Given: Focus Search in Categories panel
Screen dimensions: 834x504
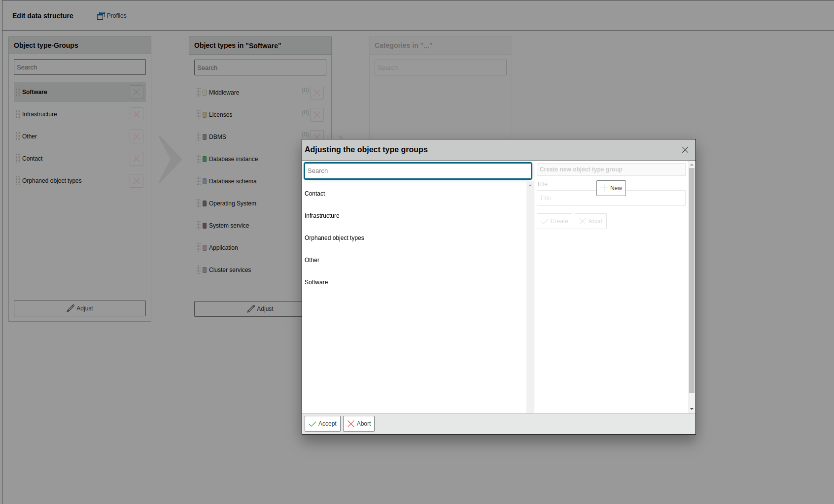Looking at the screenshot, I should point(441,67).
